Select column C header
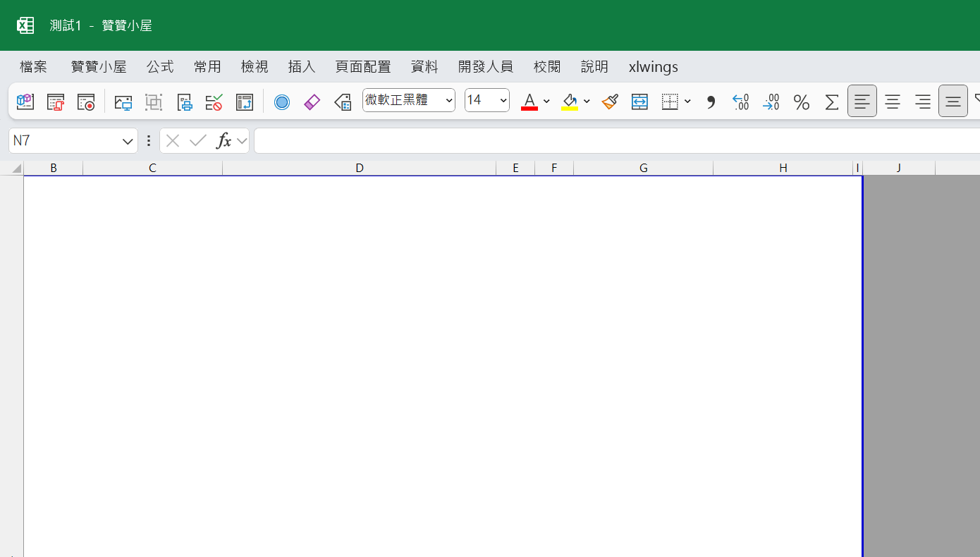This screenshot has width=980, height=557. pos(152,168)
